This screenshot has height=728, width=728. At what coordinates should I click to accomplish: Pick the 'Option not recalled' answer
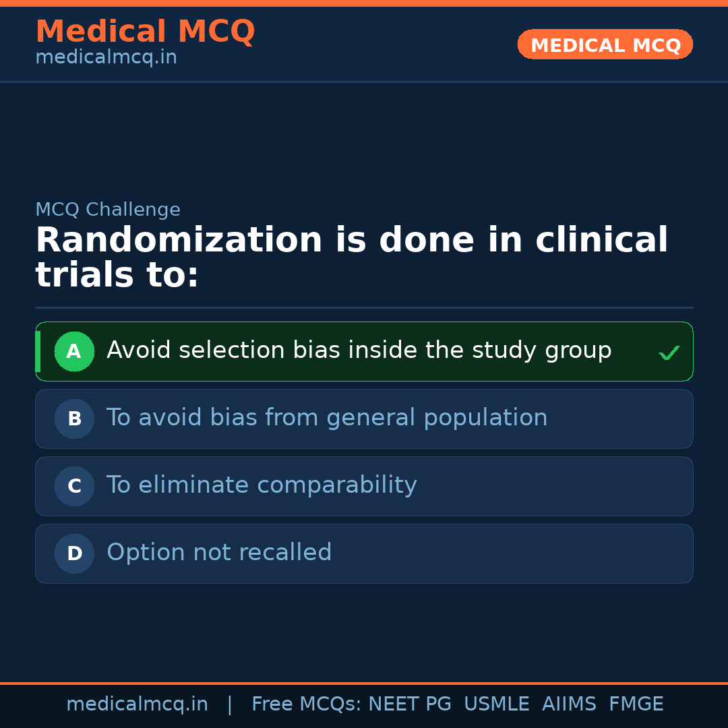point(219,553)
